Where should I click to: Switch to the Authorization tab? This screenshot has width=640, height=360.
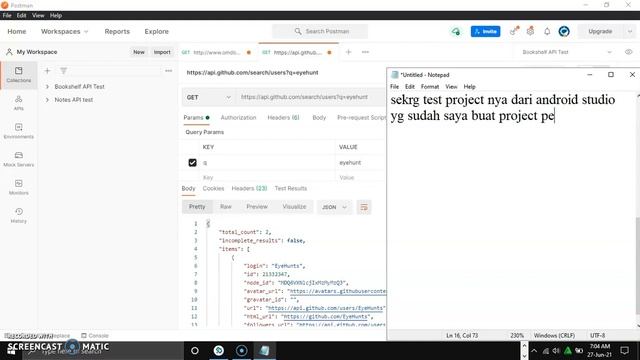click(238, 118)
